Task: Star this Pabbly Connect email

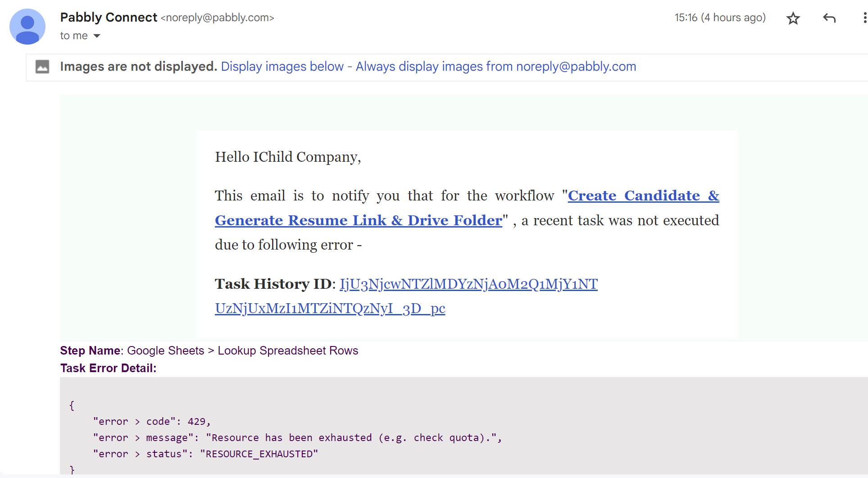Action: pos(793,18)
